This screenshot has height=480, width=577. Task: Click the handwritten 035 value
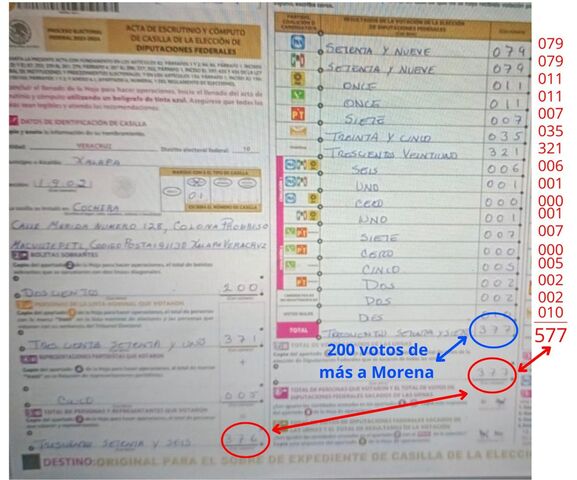[505, 137]
